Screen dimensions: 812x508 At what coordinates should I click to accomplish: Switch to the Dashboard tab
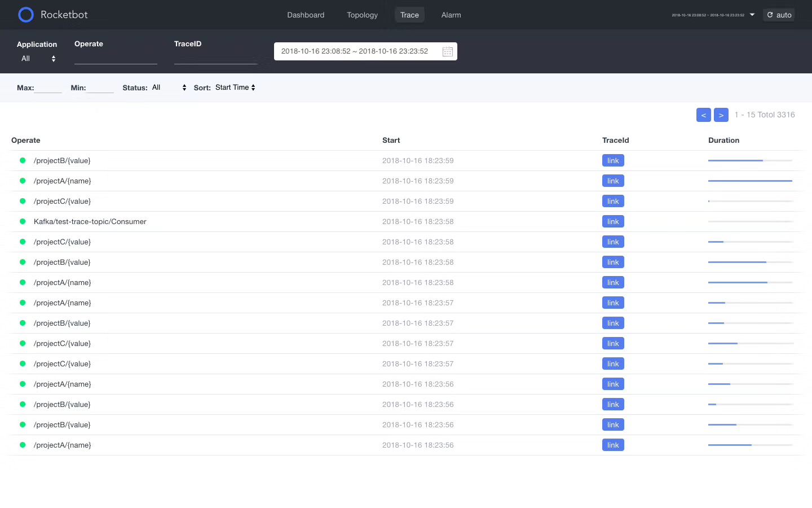(x=306, y=15)
